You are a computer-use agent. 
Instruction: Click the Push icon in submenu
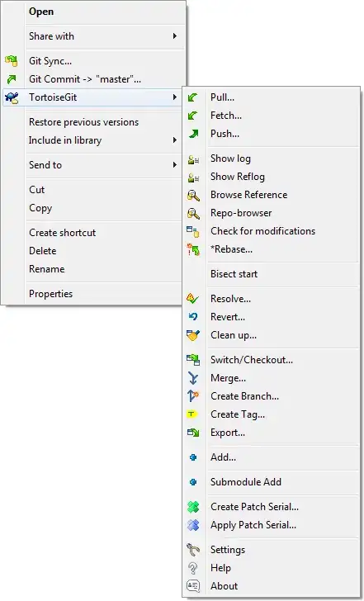point(193,134)
